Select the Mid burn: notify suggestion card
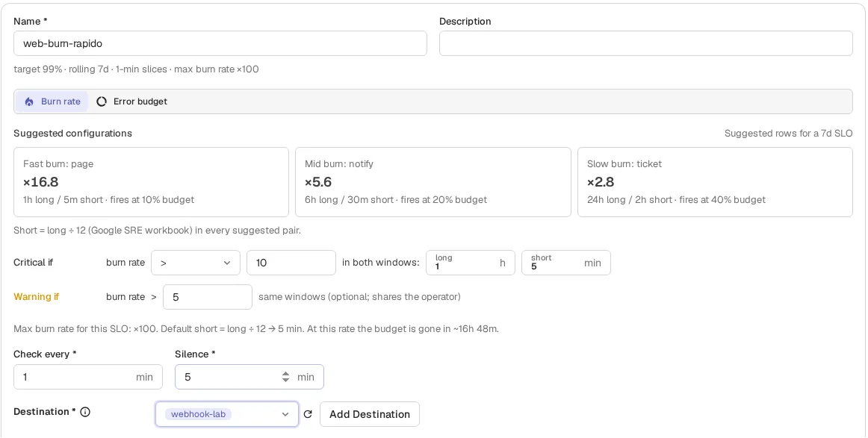 pyautogui.click(x=433, y=182)
